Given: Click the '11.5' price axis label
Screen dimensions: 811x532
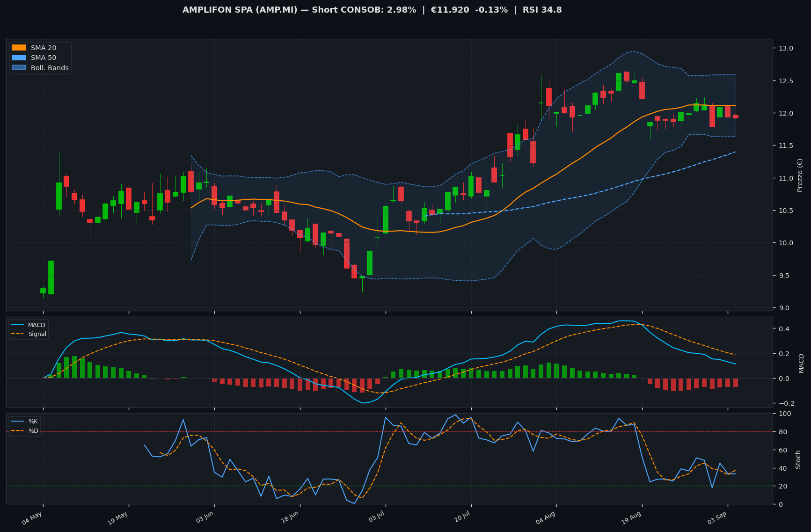Looking at the screenshot, I should (x=785, y=146).
